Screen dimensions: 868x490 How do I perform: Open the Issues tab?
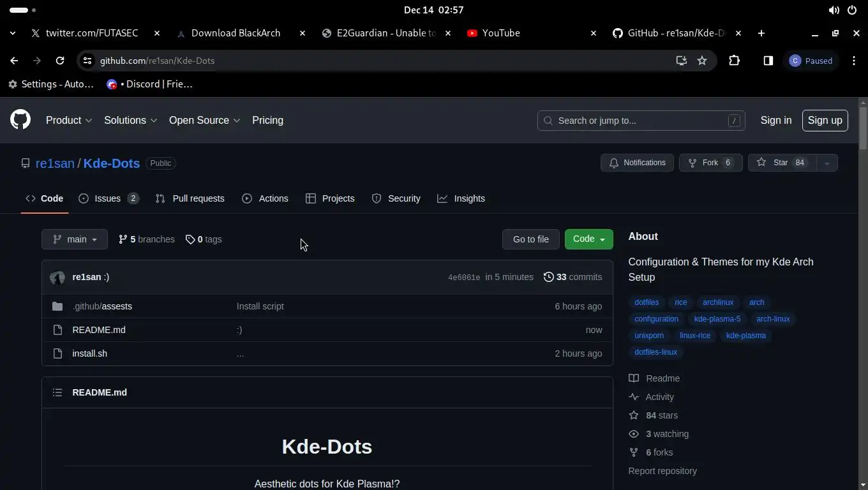[108, 198]
